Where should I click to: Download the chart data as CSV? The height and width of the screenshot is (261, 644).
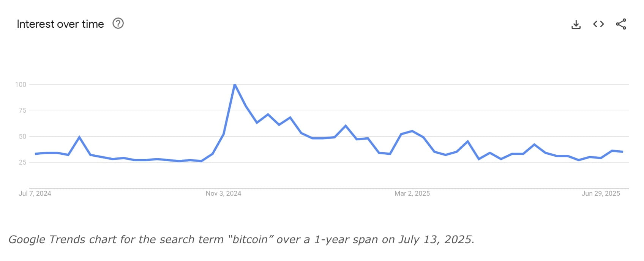(x=576, y=25)
